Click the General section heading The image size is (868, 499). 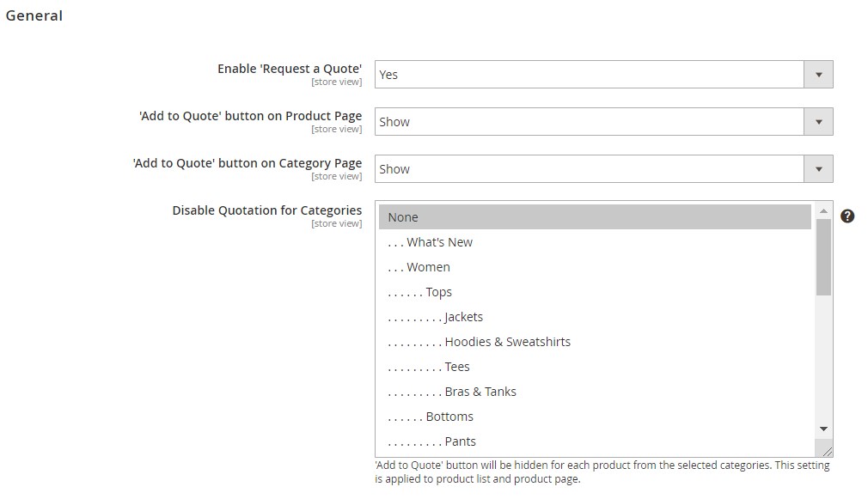click(34, 15)
